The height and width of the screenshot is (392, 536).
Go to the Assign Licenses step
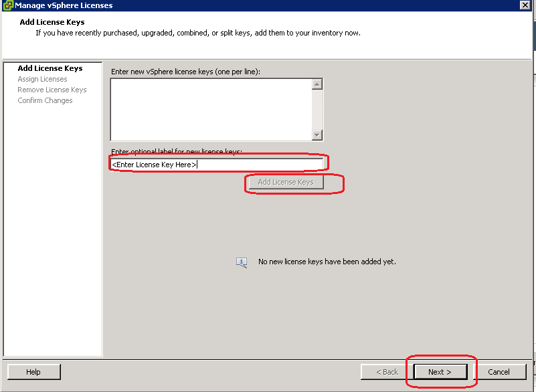coord(42,79)
